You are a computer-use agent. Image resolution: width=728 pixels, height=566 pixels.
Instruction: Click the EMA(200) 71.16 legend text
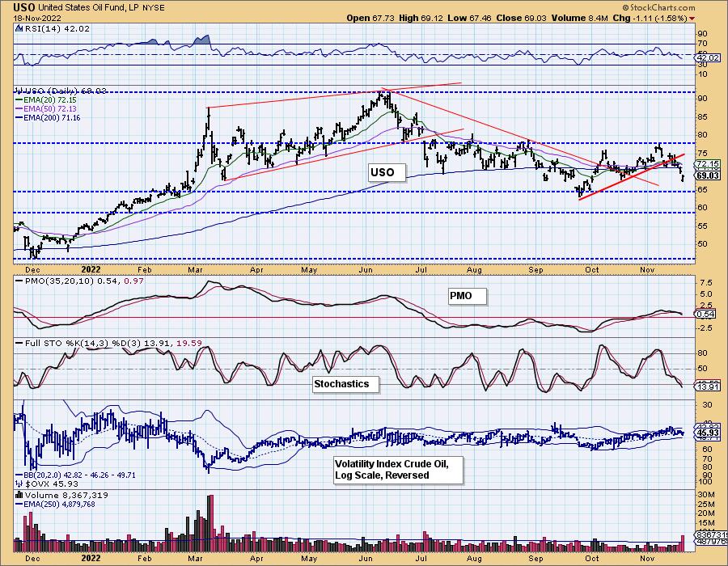[53, 118]
